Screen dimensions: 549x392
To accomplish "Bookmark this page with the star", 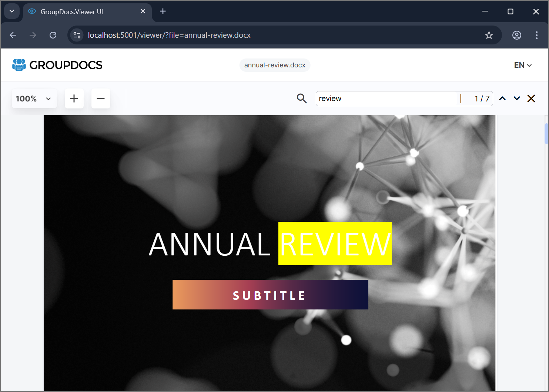I will point(489,35).
